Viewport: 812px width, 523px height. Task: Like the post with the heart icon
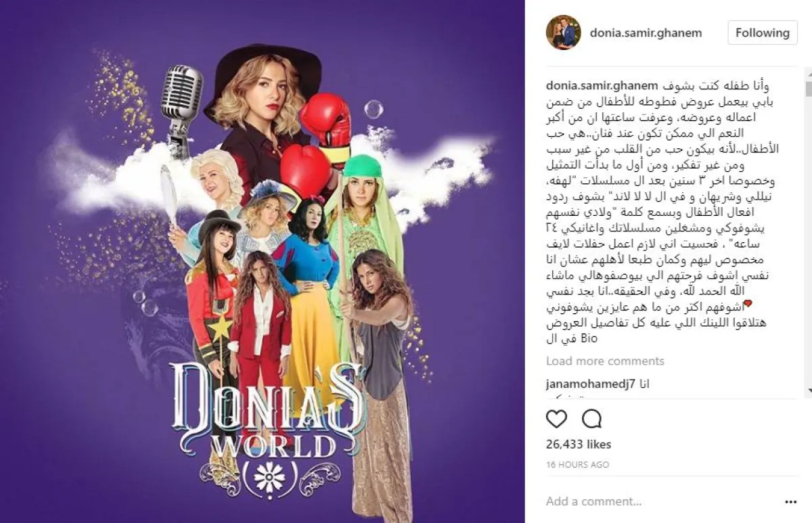(x=556, y=419)
